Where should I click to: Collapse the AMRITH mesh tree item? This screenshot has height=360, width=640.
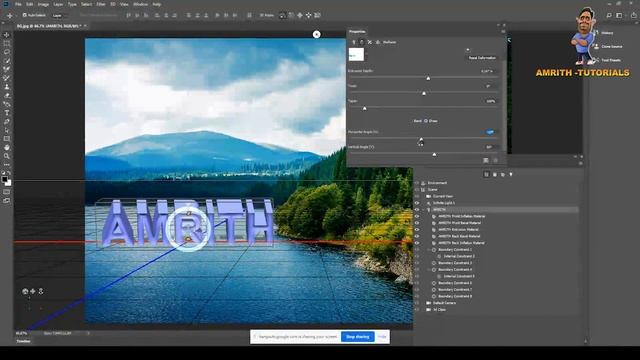[423, 209]
